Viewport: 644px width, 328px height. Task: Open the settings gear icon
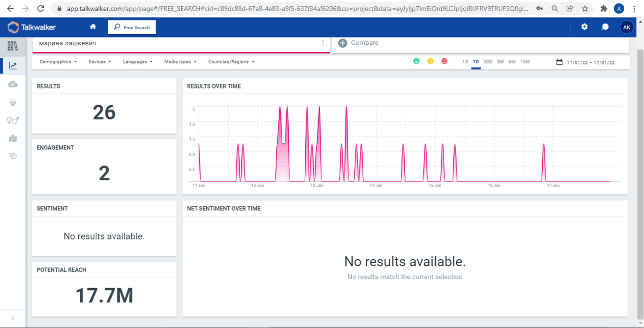[584, 27]
